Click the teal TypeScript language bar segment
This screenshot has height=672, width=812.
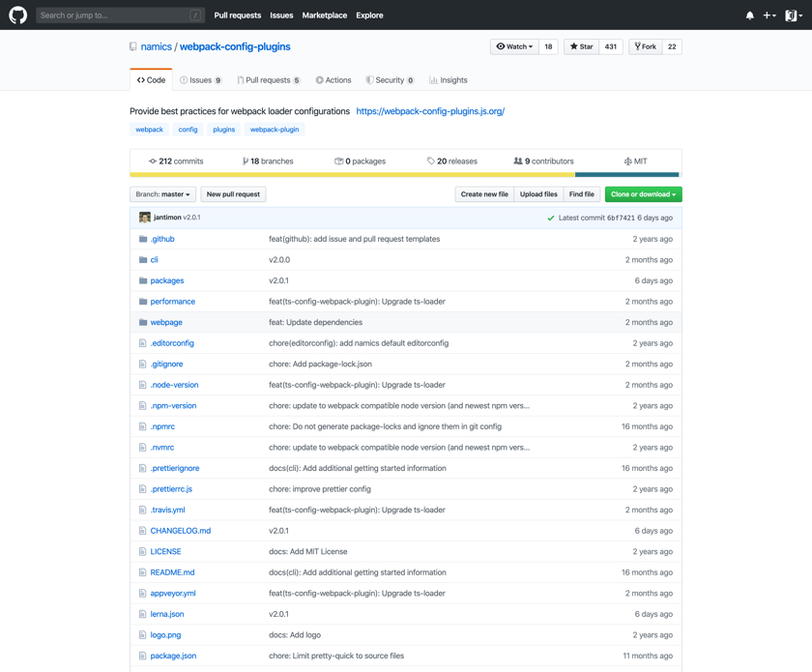(626, 175)
